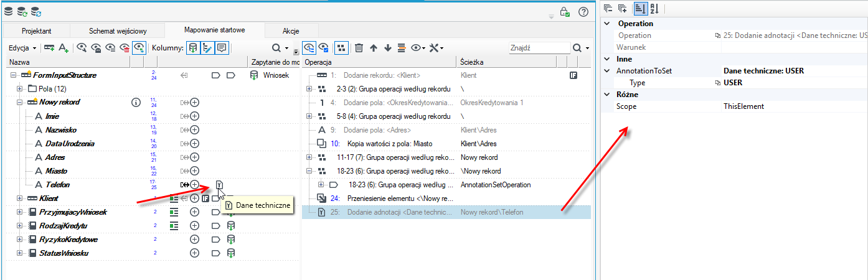Toggle categorized sort button in properties panel
Viewport: 868px width, 280px height.
pos(641,8)
